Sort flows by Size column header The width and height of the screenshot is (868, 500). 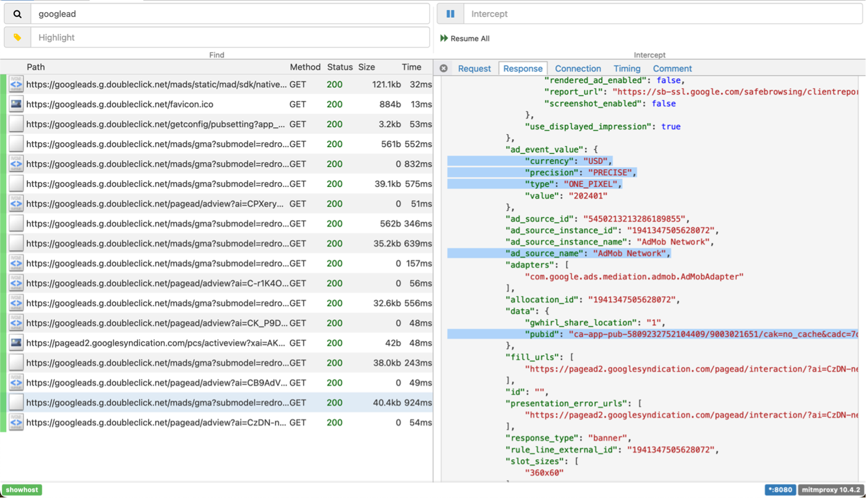point(366,67)
